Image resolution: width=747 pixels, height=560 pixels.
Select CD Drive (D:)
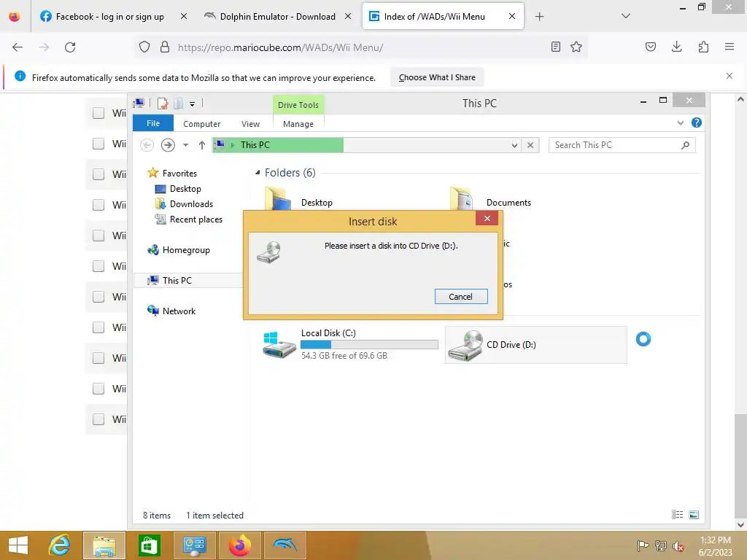535,345
